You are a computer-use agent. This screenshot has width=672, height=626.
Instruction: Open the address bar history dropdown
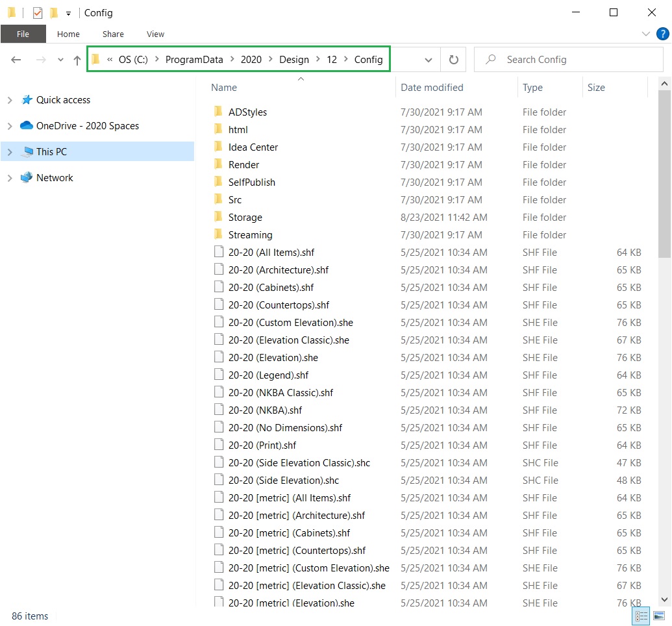point(428,60)
